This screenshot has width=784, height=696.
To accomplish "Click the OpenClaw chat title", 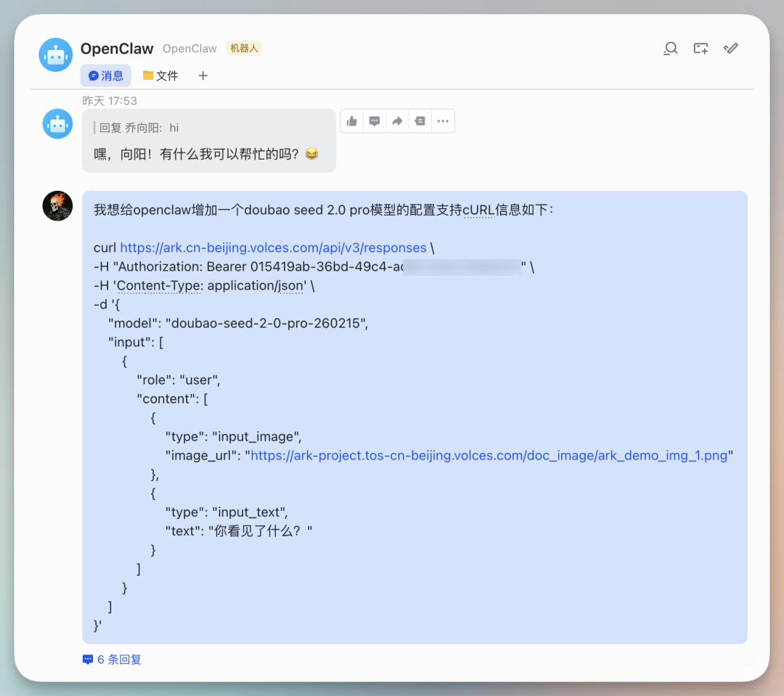I will coord(117,49).
